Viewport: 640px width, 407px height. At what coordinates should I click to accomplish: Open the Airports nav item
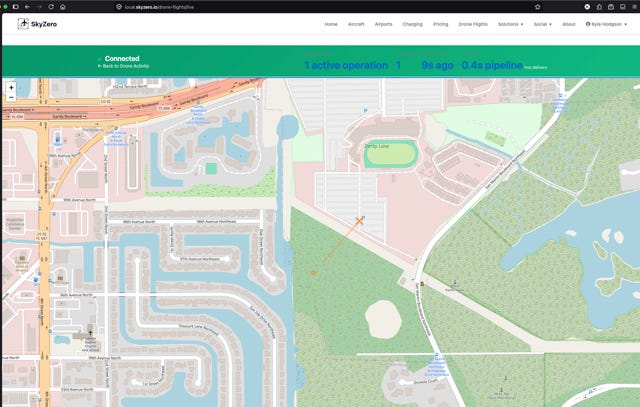383,24
